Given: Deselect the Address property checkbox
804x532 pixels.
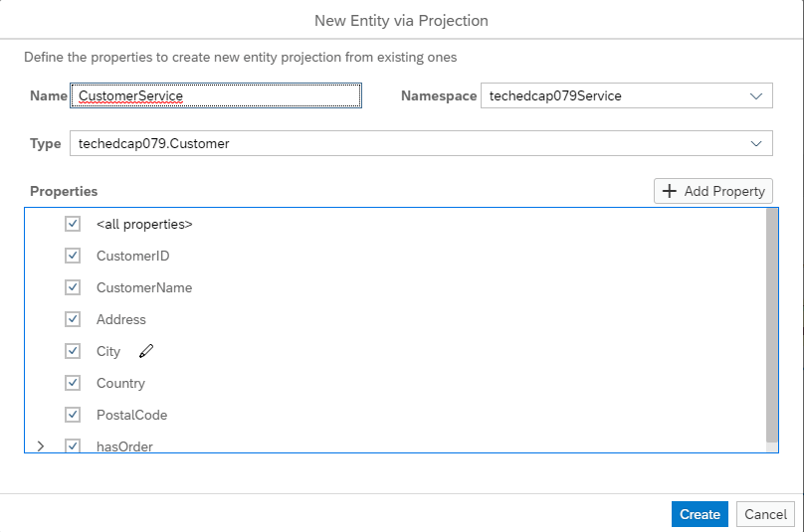Looking at the screenshot, I should pos(73,319).
